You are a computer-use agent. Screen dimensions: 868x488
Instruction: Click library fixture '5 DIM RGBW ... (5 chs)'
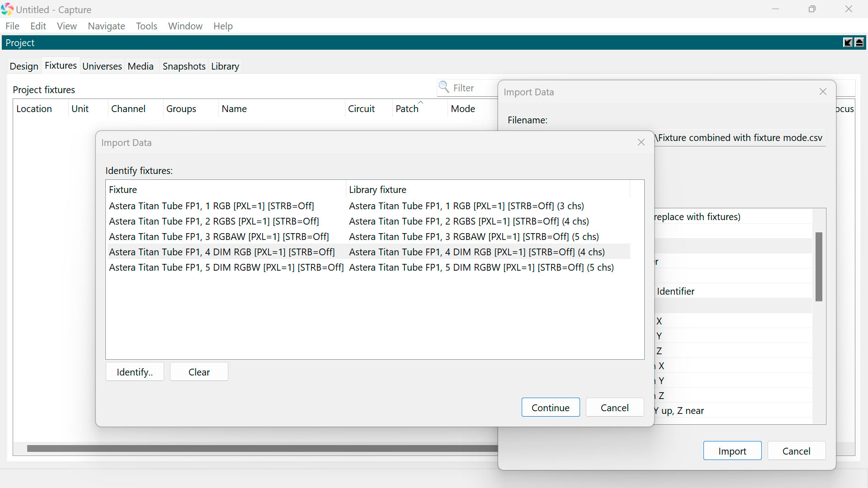coord(481,267)
